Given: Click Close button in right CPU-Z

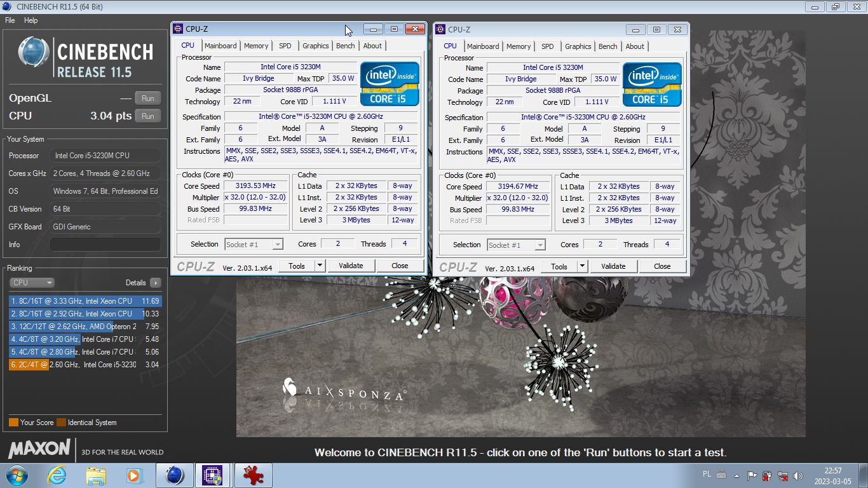Looking at the screenshot, I should coord(662,266).
